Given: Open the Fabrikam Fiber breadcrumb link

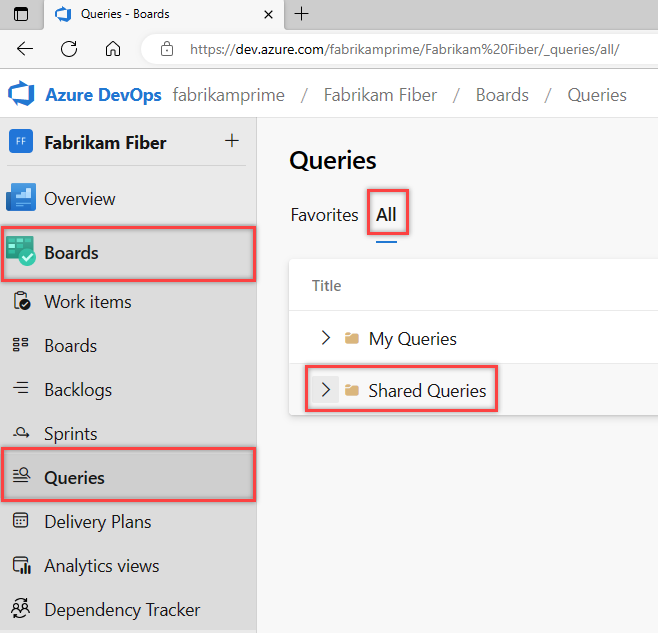Looking at the screenshot, I should tap(380, 95).
